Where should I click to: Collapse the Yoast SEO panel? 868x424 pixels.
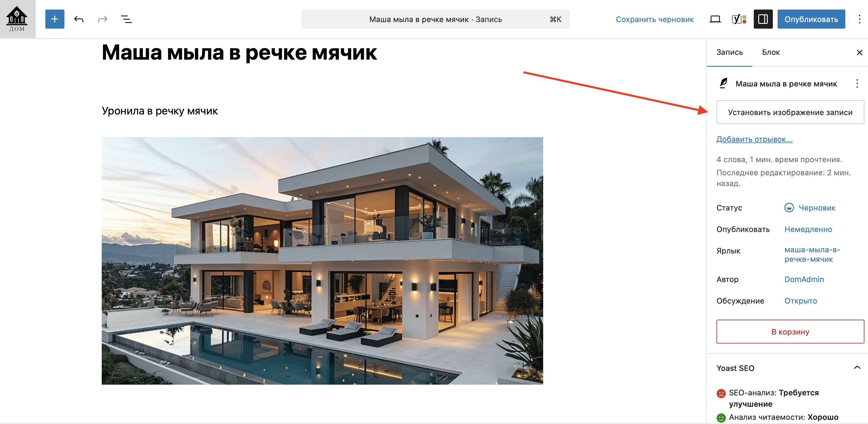[857, 368]
